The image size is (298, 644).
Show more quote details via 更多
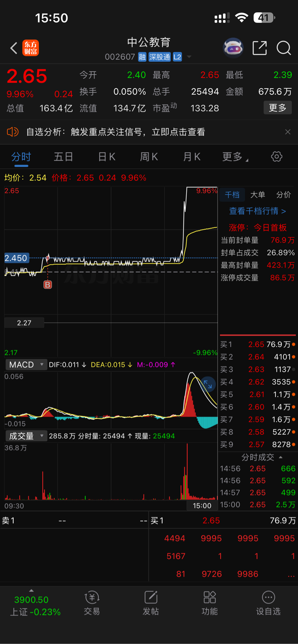point(277,108)
